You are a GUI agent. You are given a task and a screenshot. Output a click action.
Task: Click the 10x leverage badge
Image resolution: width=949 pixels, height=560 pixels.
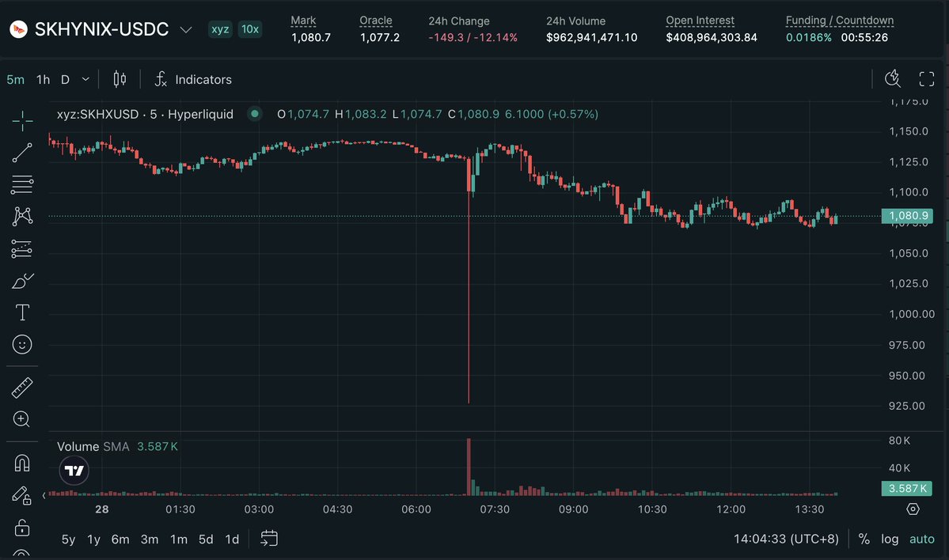click(250, 29)
